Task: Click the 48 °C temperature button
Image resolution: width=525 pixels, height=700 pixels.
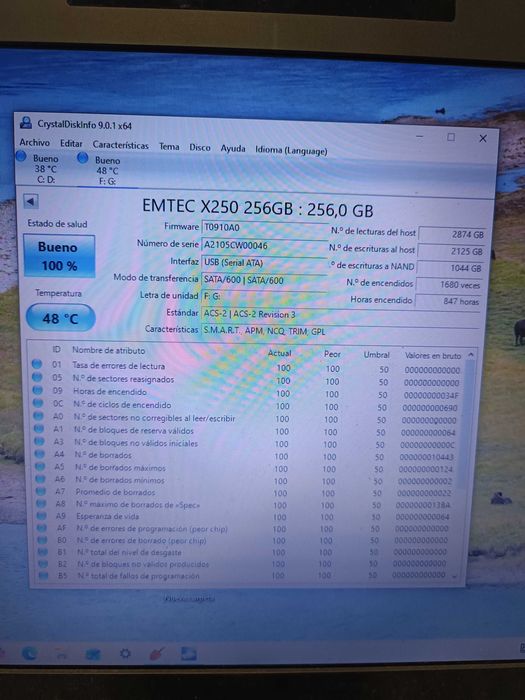Action: (x=60, y=318)
